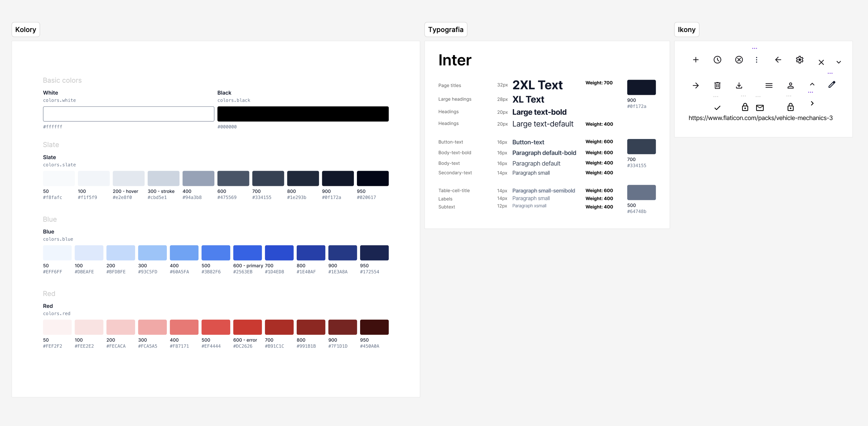Click the chevron down icon
868x426 pixels.
(839, 63)
